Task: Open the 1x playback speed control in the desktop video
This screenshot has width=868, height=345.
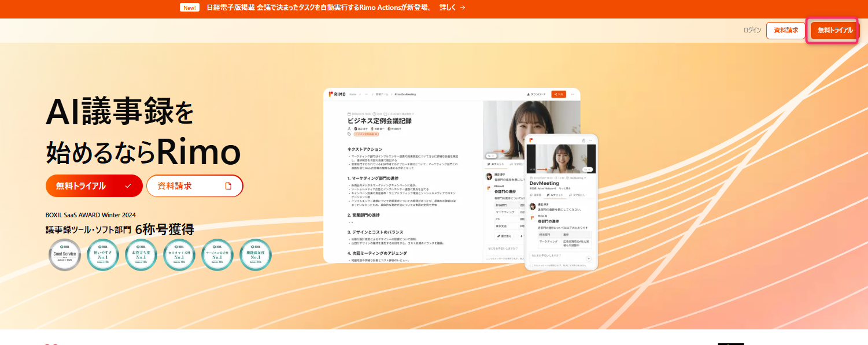Action: [x=492, y=156]
